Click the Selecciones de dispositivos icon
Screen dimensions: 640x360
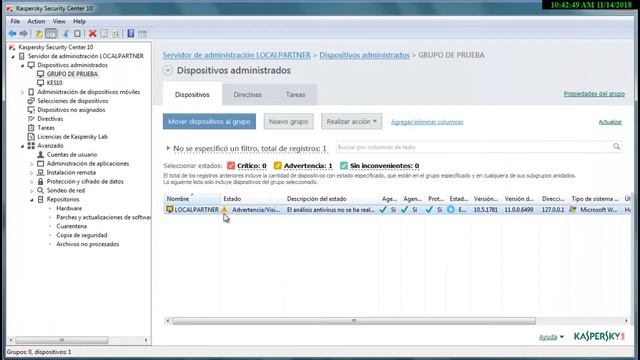tap(31, 101)
